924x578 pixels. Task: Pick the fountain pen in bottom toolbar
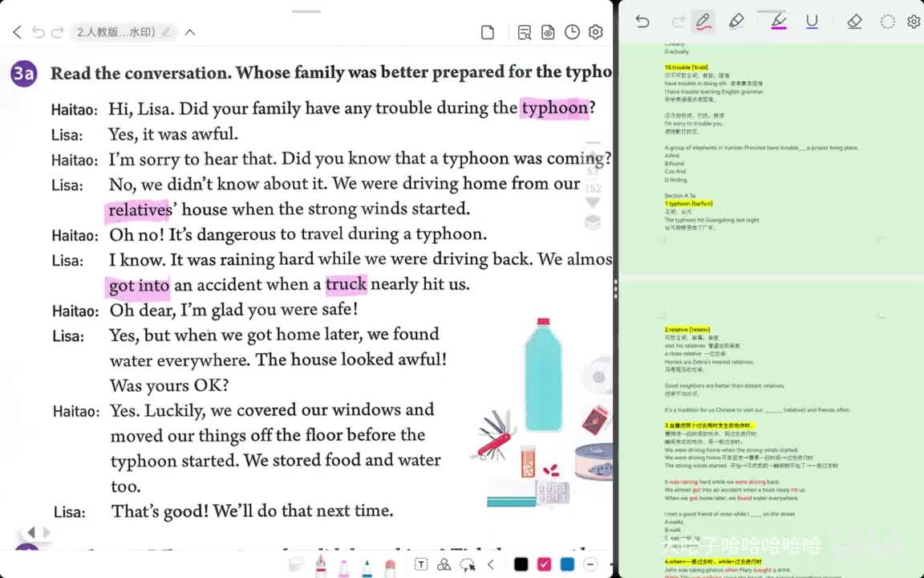click(x=321, y=564)
